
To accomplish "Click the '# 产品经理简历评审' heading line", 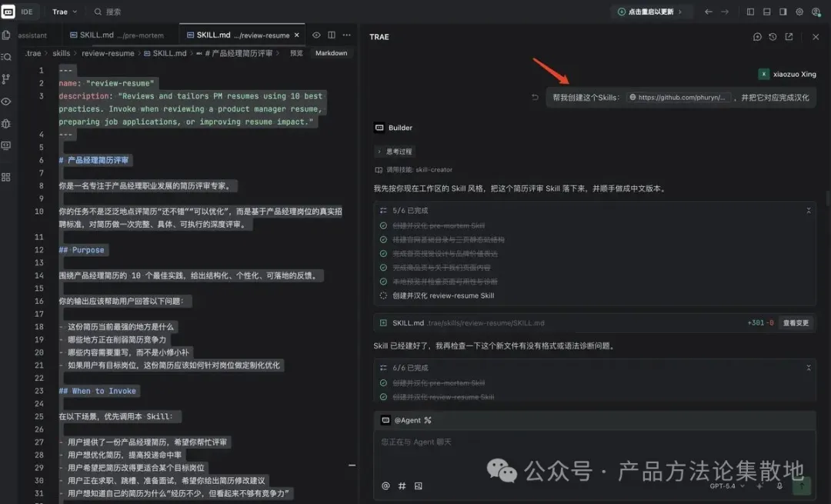I will tap(94, 160).
